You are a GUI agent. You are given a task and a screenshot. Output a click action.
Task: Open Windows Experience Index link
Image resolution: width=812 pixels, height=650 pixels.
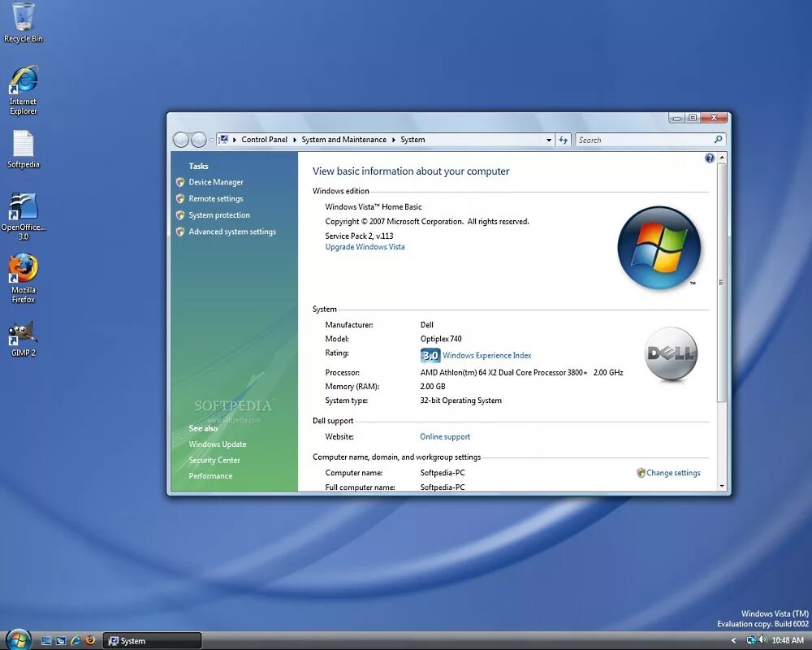tap(486, 356)
